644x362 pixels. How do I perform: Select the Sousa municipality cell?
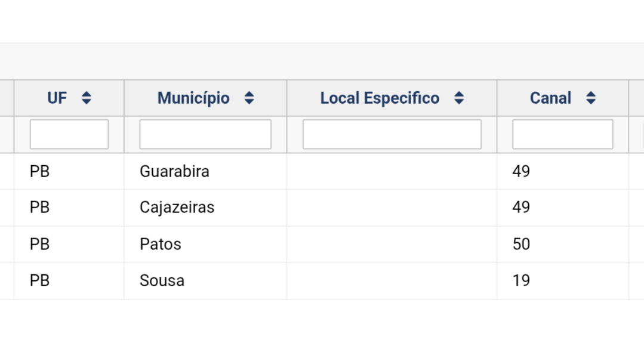point(205,281)
